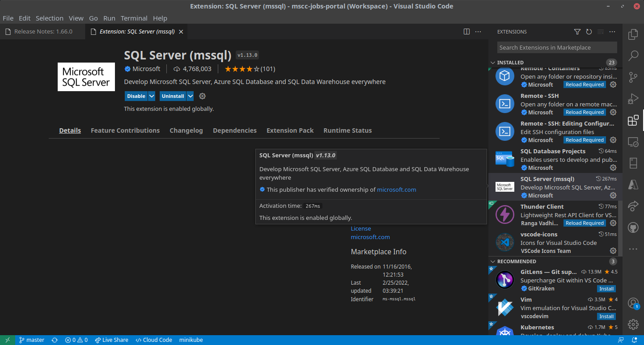Open the GitHub activity bar view
The image size is (644, 345).
pos(633,227)
